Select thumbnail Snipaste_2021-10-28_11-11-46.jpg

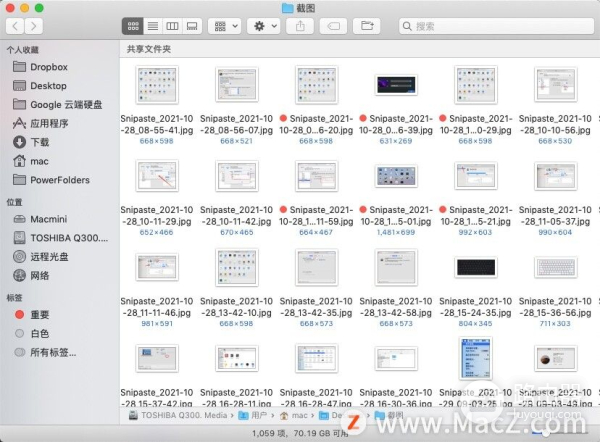157,267
